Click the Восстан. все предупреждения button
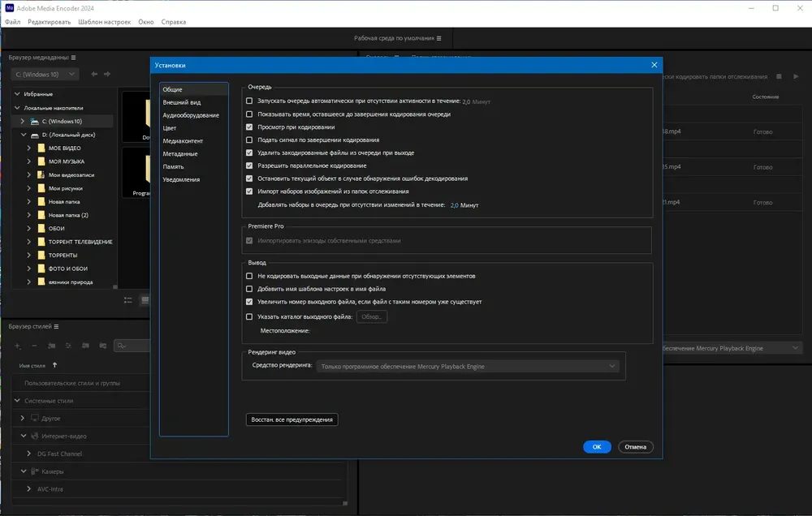 tap(292, 419)
